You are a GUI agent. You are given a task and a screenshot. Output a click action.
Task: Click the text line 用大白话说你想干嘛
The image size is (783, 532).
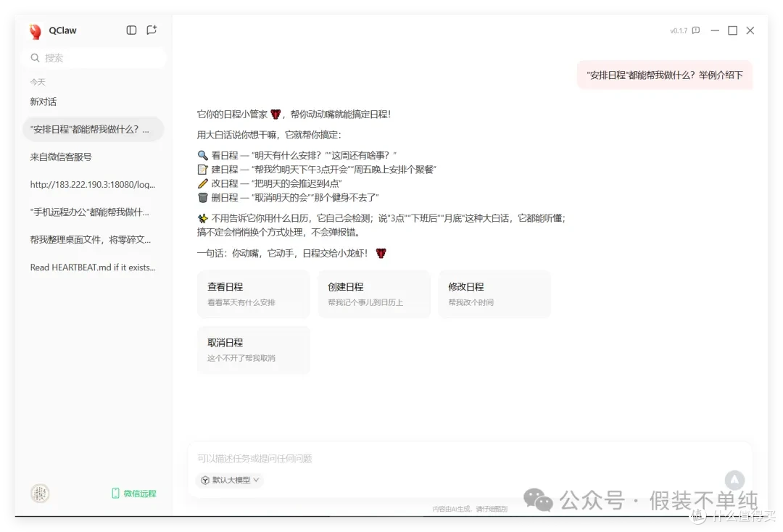click(269, 135)
